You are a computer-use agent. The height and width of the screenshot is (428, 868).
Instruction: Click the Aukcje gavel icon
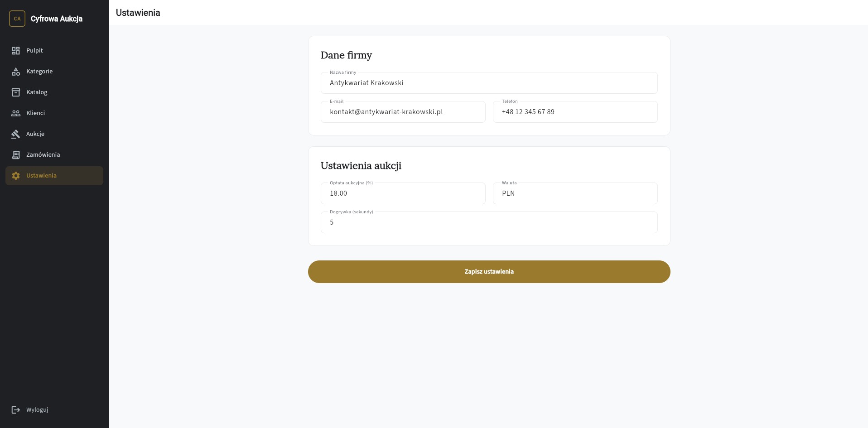(x=16, y=134)
